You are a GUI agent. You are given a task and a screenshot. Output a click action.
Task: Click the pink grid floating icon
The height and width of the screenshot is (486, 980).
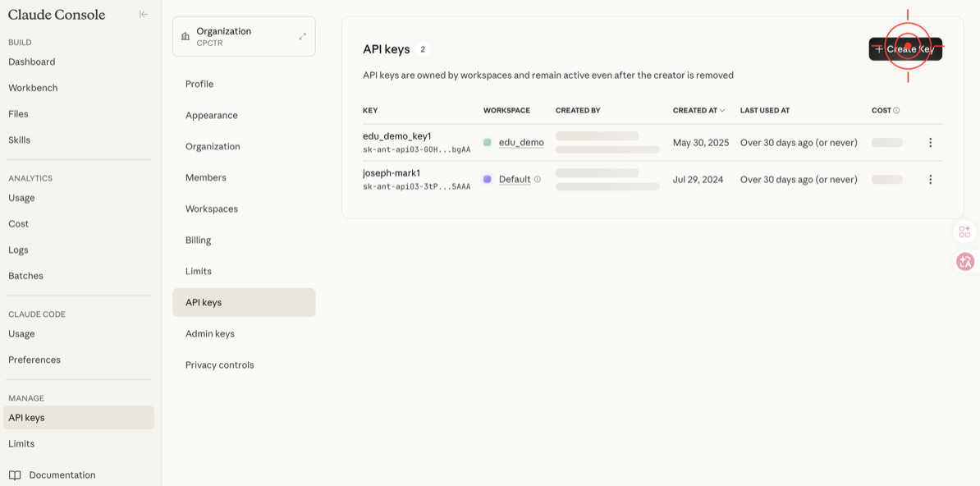964,232
